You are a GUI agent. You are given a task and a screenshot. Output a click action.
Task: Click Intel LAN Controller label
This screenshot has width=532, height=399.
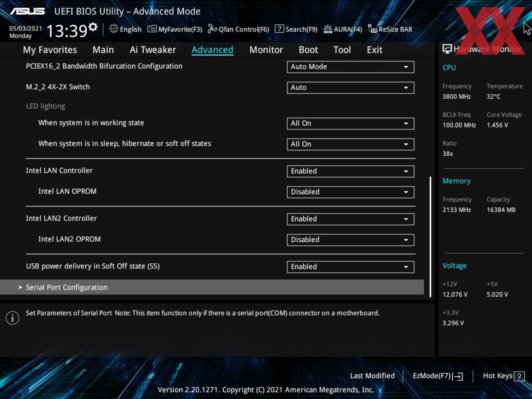click(x=59, y=171)
